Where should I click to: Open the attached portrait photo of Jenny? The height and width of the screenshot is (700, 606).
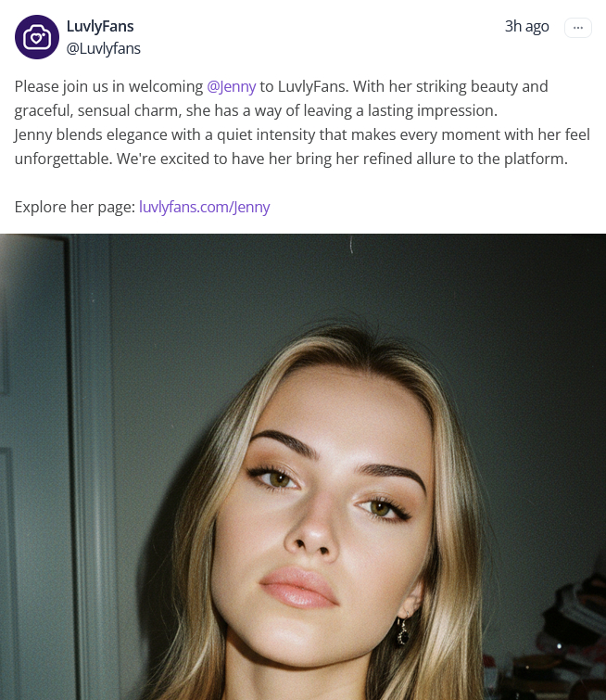[303, 467]
